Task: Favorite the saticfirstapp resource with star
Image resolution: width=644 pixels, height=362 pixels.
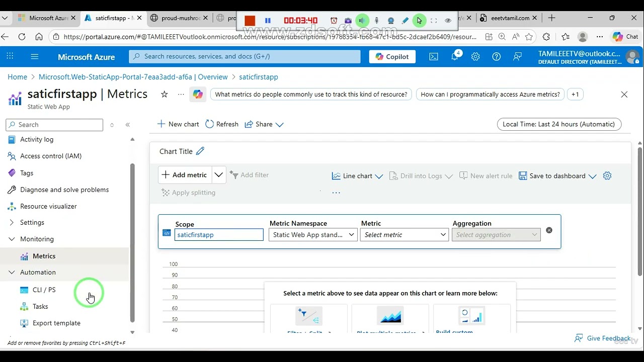Action: pos(164,95)
